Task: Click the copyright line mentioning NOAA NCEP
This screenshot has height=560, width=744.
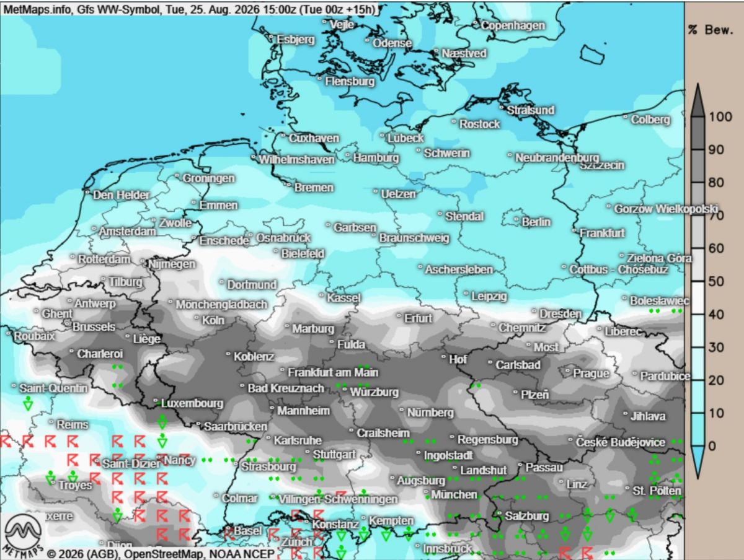Action: pyautogui.click(x=161, y=553)
